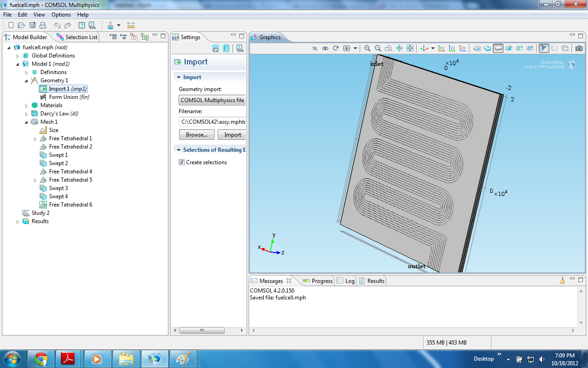Expand the Darcy's Law node

[27, 114]
